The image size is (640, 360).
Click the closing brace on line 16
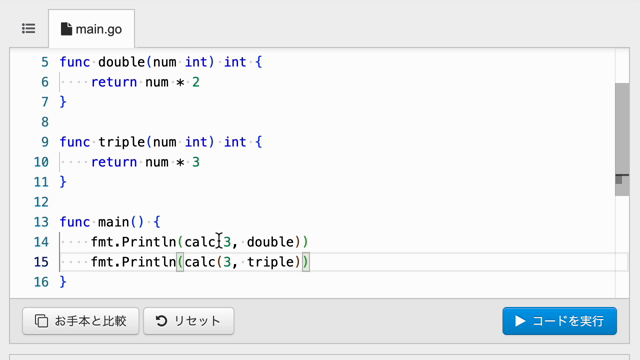coord(63,282)
